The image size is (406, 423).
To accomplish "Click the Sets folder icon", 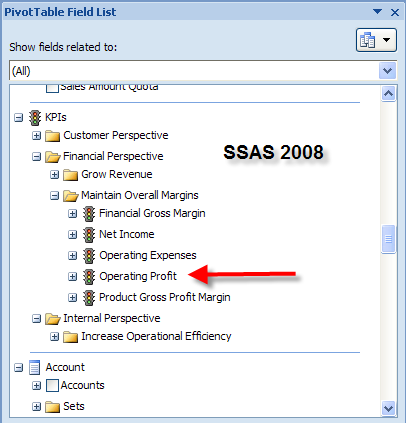I will (x=52, y=407).
